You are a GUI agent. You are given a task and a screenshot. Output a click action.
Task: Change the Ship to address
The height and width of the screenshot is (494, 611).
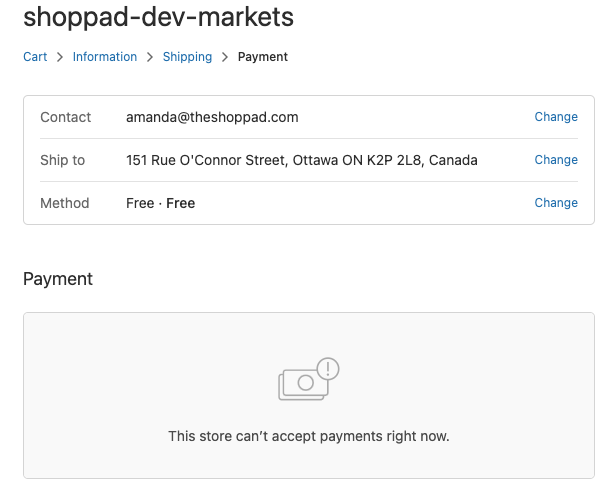click(556, 160)
